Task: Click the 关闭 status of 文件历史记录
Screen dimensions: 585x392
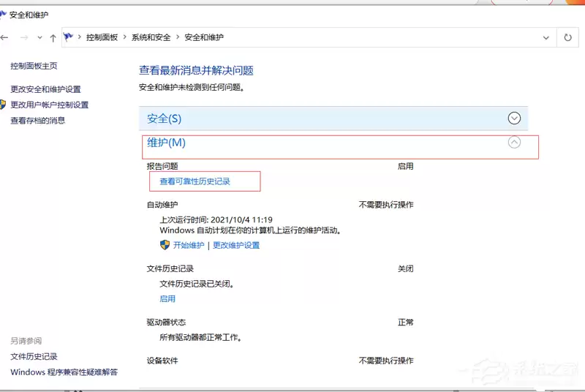Action: (406, 268)
